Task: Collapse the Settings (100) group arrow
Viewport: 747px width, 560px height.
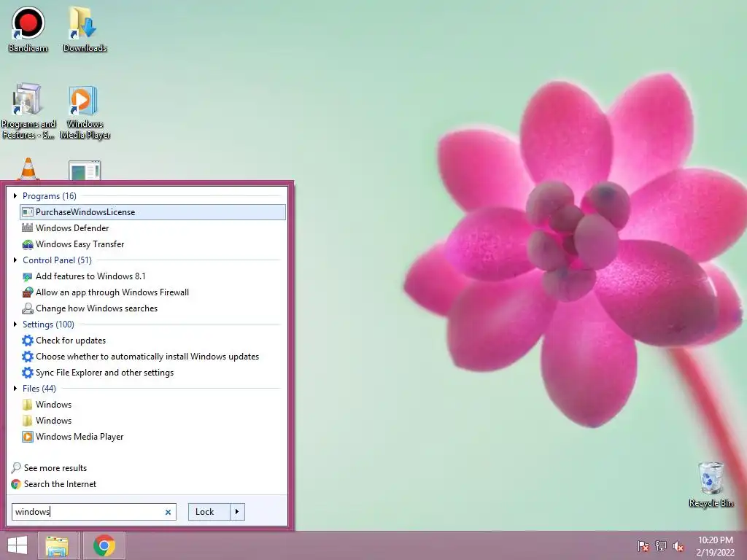Action: point(15,324)
